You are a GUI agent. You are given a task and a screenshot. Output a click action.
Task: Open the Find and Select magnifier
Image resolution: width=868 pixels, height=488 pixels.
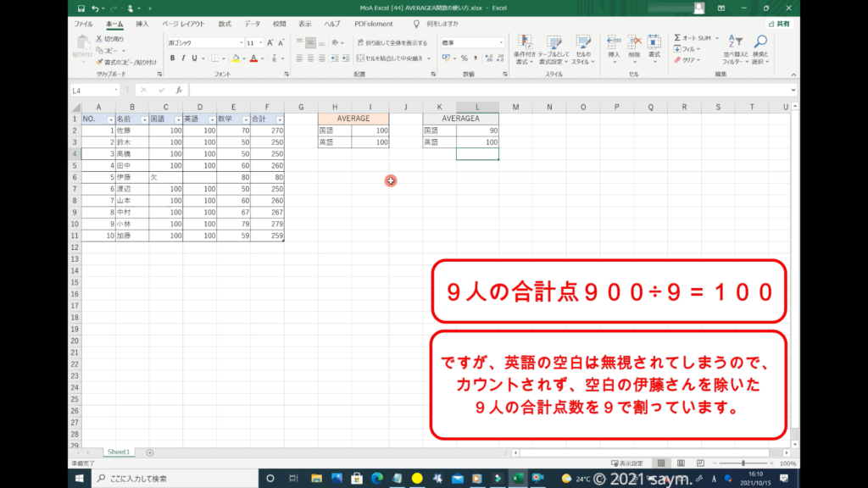tap(760, 42)
